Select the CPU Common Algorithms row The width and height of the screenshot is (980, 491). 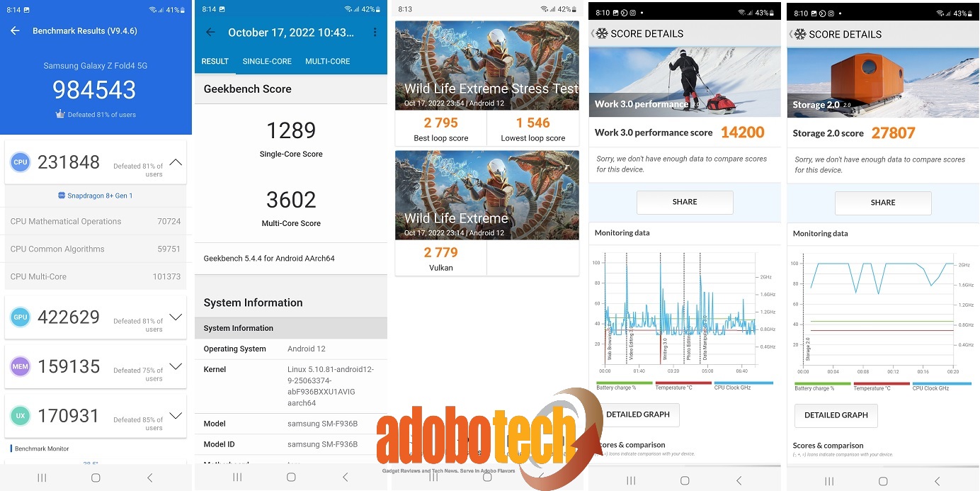coord(96,249)
